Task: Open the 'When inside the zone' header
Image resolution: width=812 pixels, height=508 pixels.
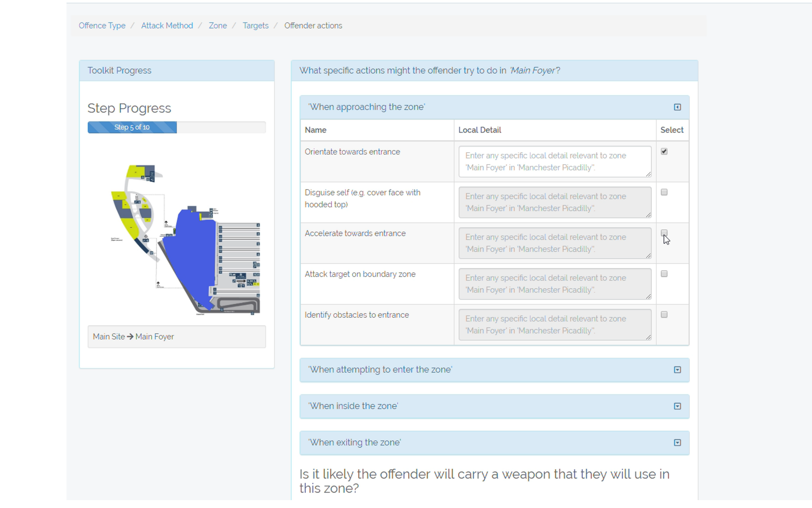Action: pos(353,406)
